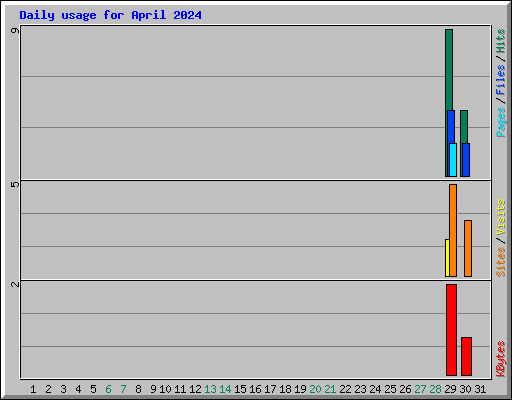The height and width of the screenshot is (400, 512).
Task: Click the yellow 'Visits' legend label
Action: (x=500, y=217)
